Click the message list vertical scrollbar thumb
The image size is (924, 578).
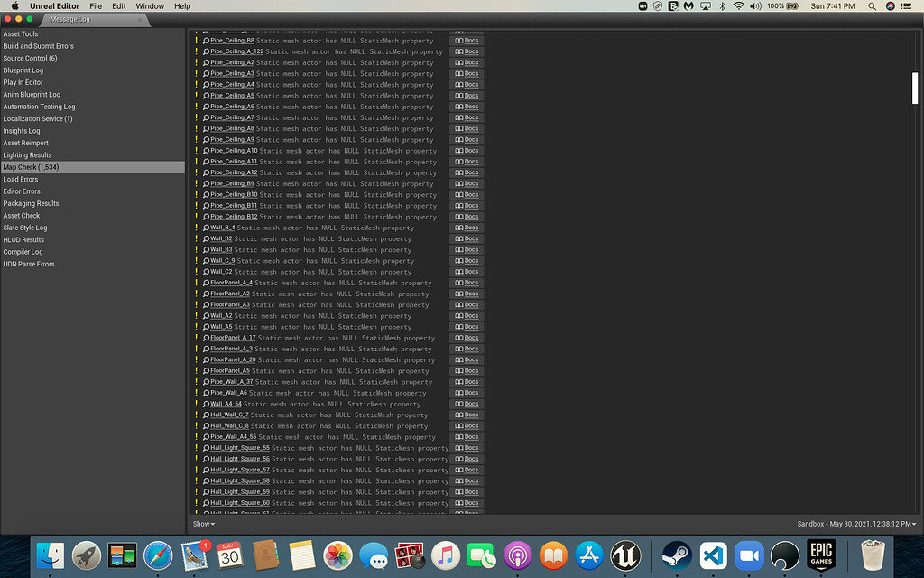(915, 89)
